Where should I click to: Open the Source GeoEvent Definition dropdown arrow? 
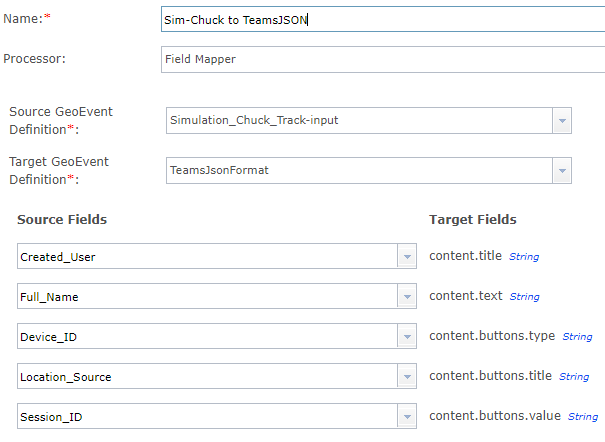(561, 121)
